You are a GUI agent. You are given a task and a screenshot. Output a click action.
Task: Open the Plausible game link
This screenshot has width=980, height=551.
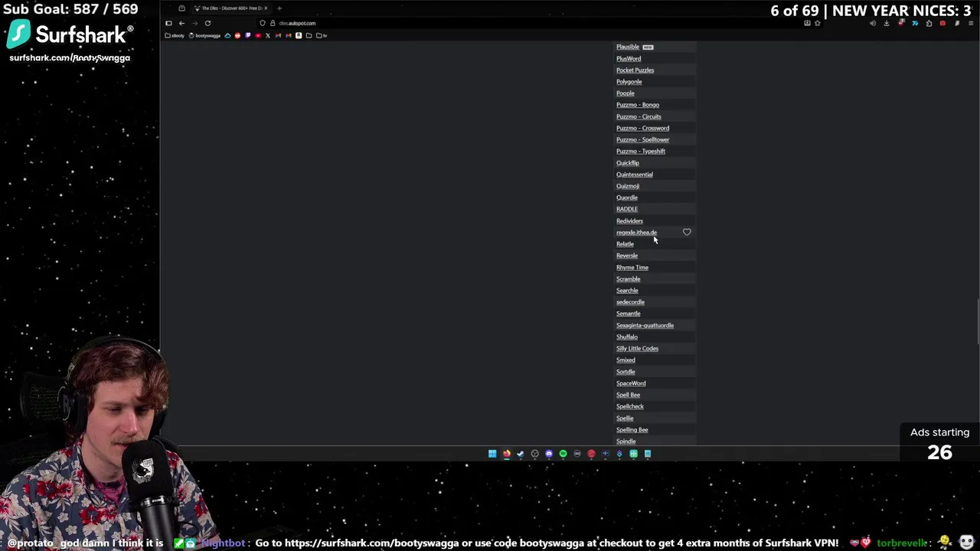[x=627, y=47]
